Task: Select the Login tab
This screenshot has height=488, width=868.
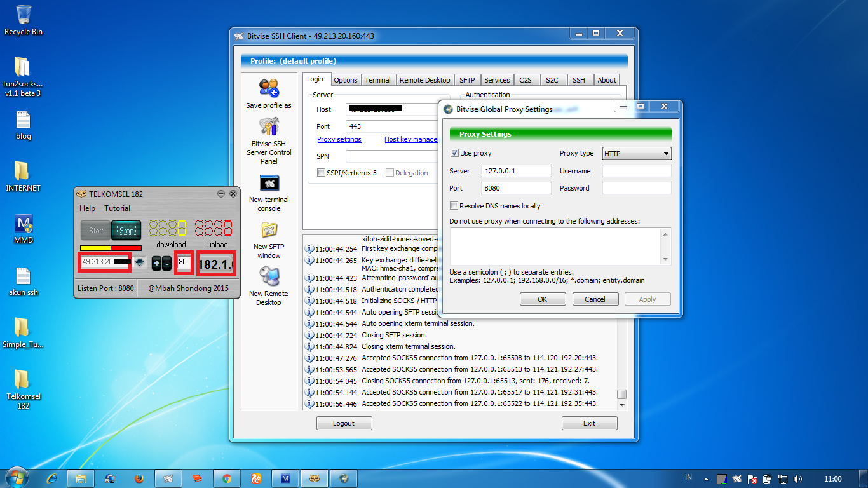Action: coord(315,79)
